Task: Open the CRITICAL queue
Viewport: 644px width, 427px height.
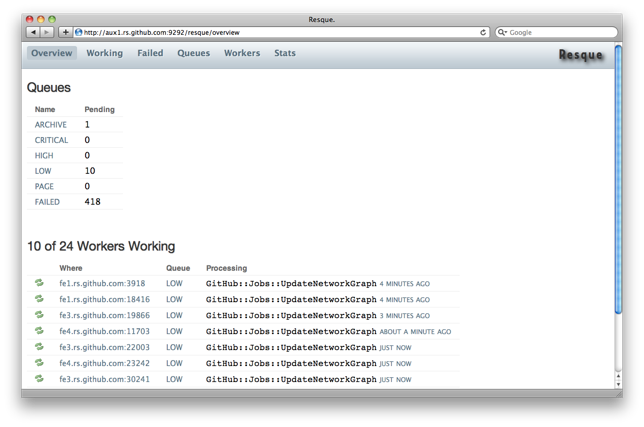Action: point(51,140)
